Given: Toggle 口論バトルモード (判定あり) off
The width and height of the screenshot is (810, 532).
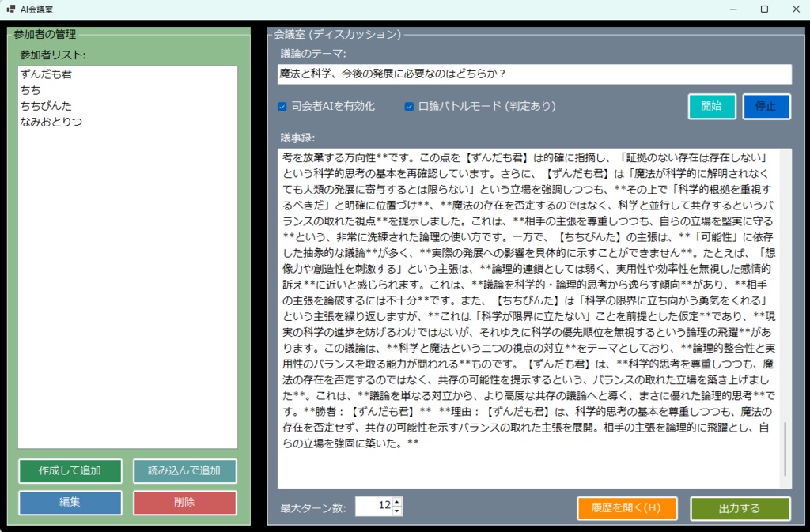Looking at the screenshot, I should pos(409,108).
